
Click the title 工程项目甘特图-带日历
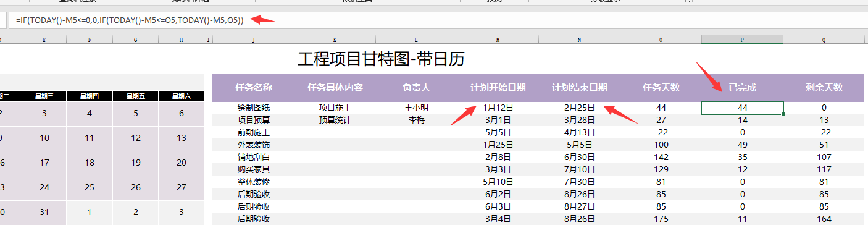click(381, 59)
